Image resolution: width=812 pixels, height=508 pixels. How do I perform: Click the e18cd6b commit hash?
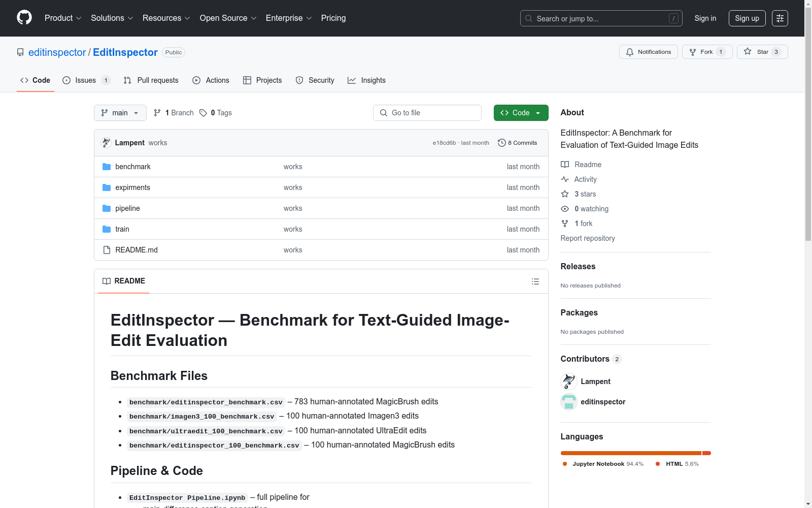(x=444, y=143)
